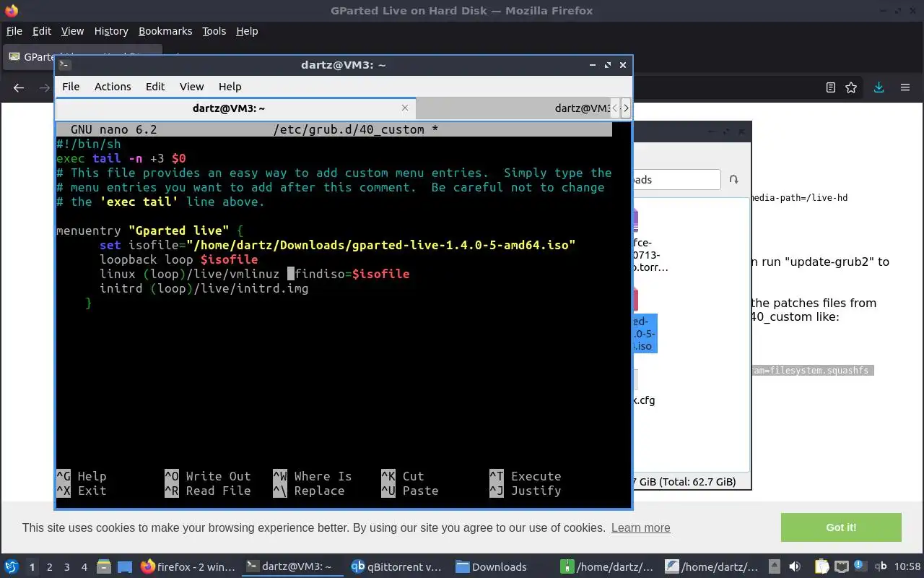Switch to workspace 1
Image resolution: width=924 pixels, height=578 pixels.
click(x=32, y=567)
